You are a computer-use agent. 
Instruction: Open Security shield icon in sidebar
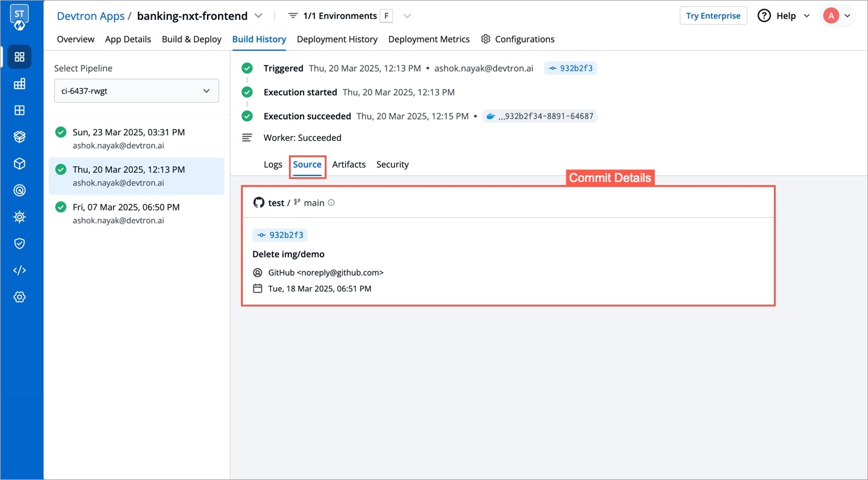(19, 243)
